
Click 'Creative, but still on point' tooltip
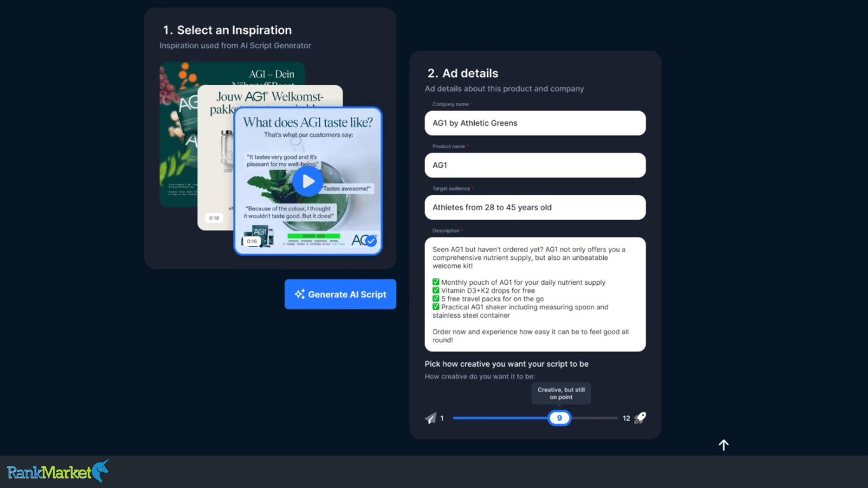561,393
